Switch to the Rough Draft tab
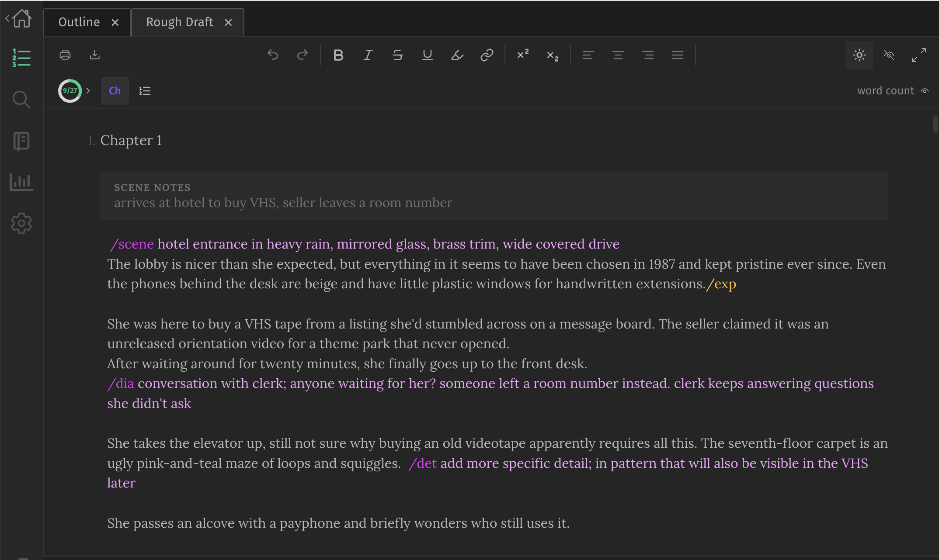 [180, 22]
